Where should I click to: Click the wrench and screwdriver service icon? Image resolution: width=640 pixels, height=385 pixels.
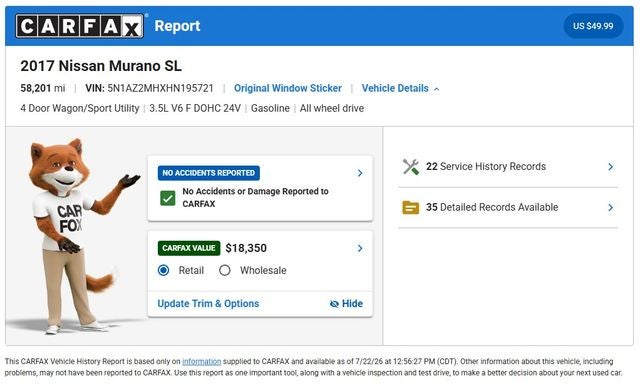coord(411,167)
